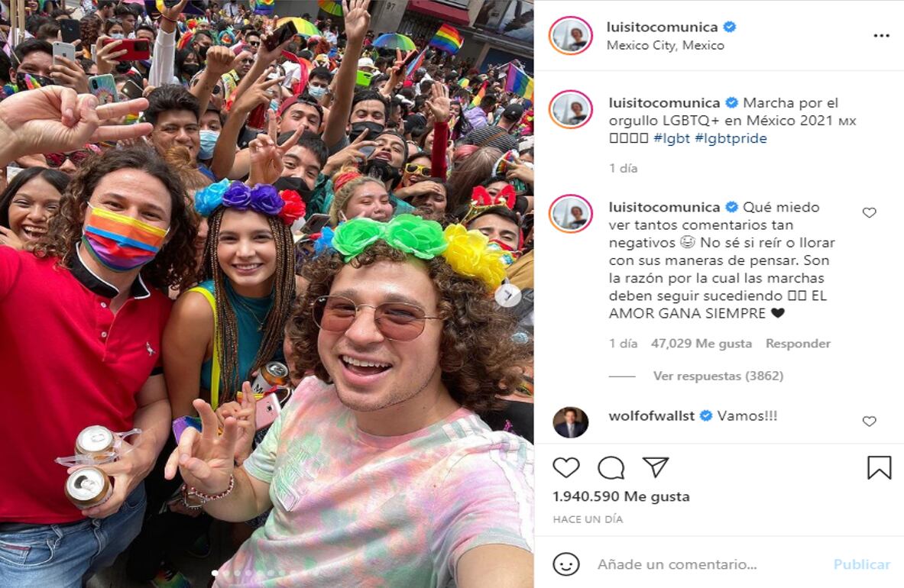The width and height of the screenshot is (904, 588).
Task: Open the #lgbtpride hashtag
Action: pos(731,138)
